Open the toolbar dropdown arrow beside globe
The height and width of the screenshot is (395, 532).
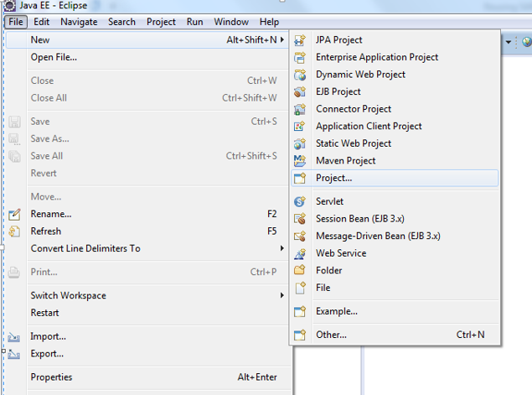509,42
